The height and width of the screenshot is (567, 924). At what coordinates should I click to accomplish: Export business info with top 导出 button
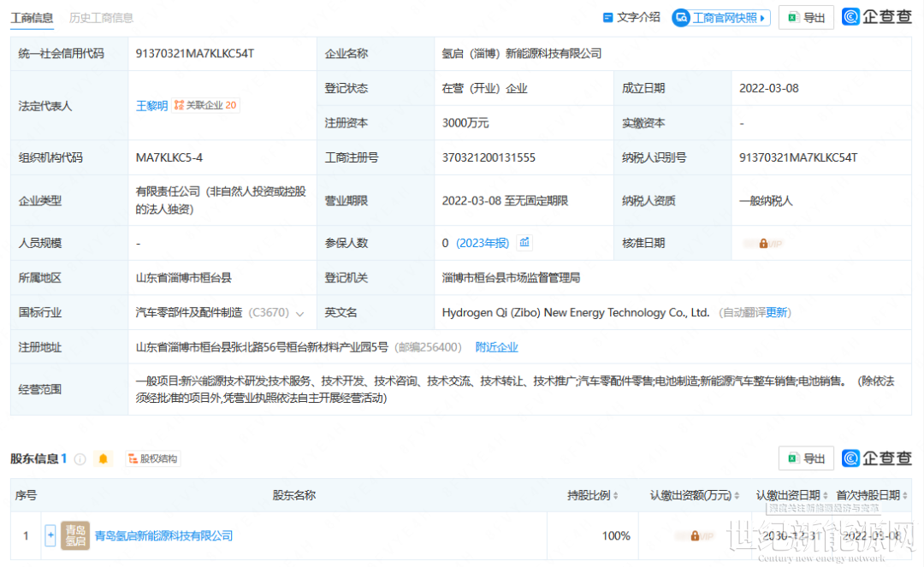806,18
